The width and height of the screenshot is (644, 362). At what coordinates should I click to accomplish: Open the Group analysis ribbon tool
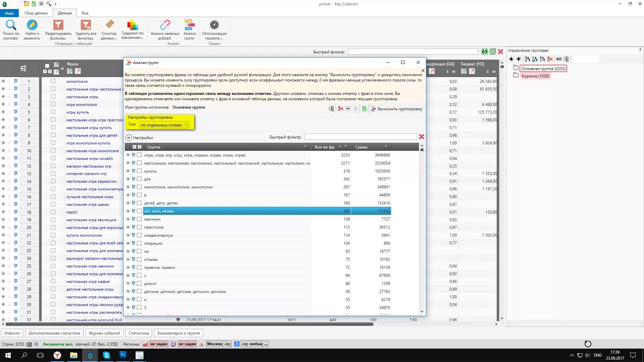190,25
